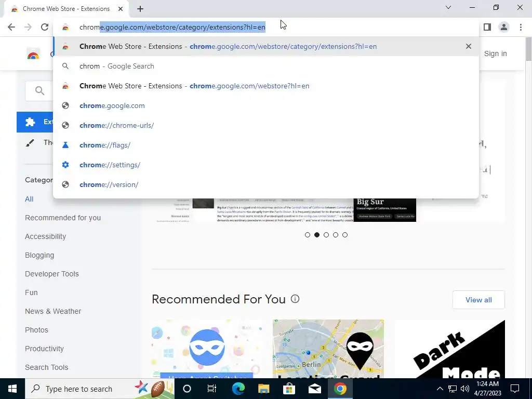Select chrome://chrome-urls/ suggestion
532x399 pixels.
point(266,125)
